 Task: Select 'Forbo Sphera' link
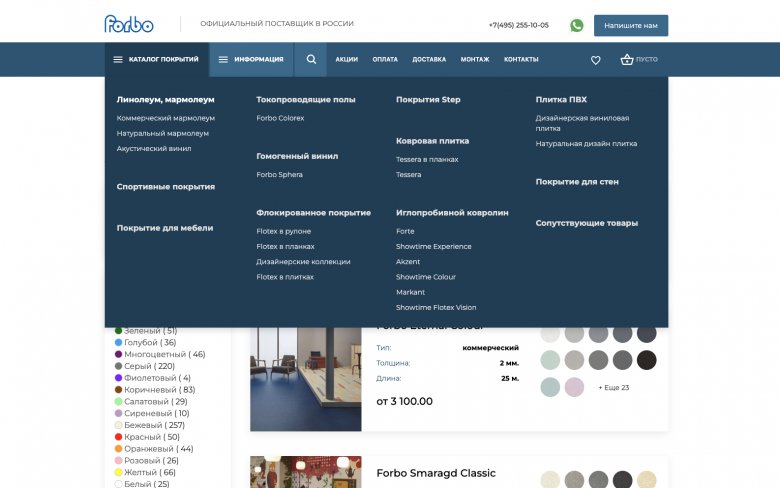tap(280, 175)
